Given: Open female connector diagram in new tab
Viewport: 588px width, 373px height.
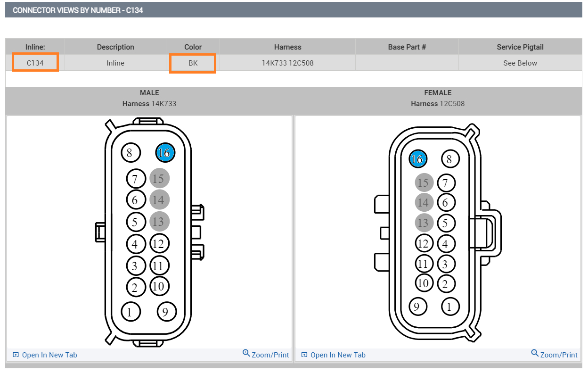Looking at the screenshot, I should click(338, 355).
